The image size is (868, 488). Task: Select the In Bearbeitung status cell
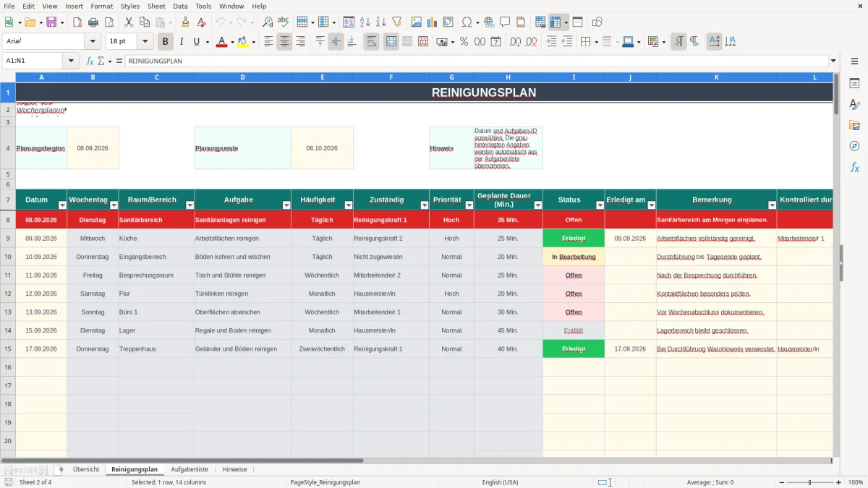[x=574, y=257]
